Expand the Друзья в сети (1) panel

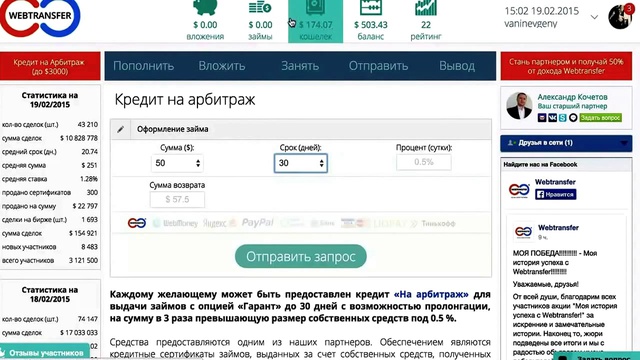[x=566, y=143]
